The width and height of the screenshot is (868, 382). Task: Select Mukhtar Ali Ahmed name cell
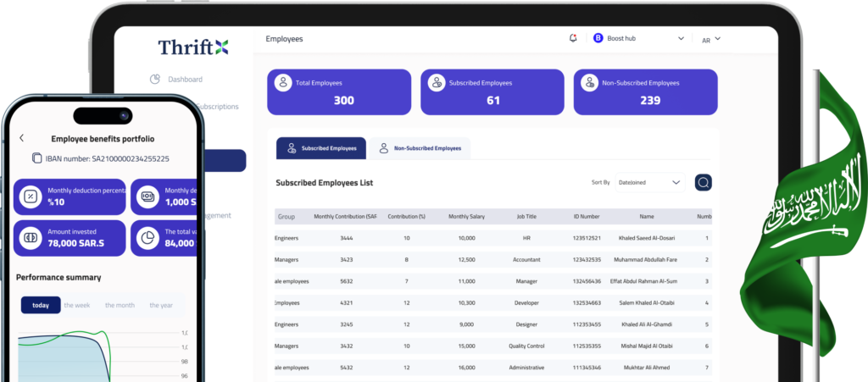pyautogui.click(x=647, y=368)
